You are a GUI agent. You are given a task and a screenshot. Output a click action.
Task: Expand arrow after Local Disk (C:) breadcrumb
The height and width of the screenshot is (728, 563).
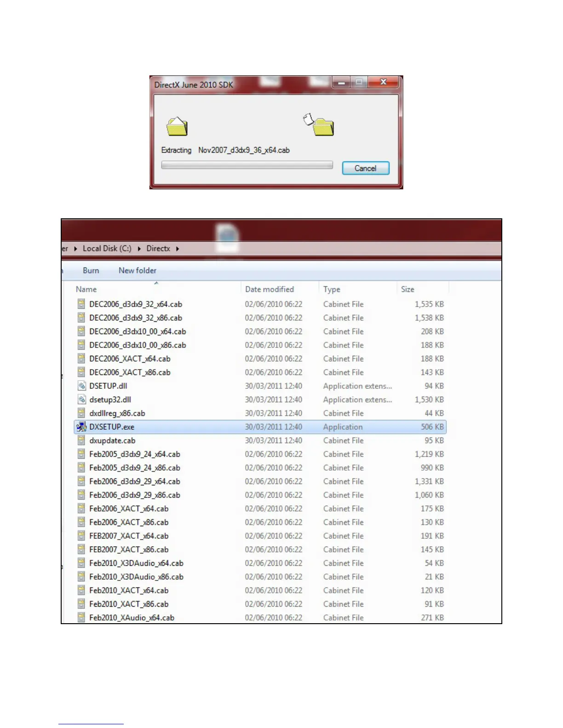(x=139, y=249)
